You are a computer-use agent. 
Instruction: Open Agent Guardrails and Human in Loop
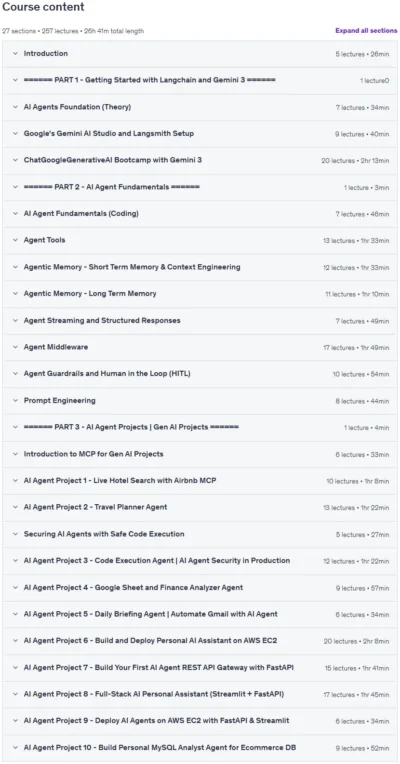[x=200, y=374]
